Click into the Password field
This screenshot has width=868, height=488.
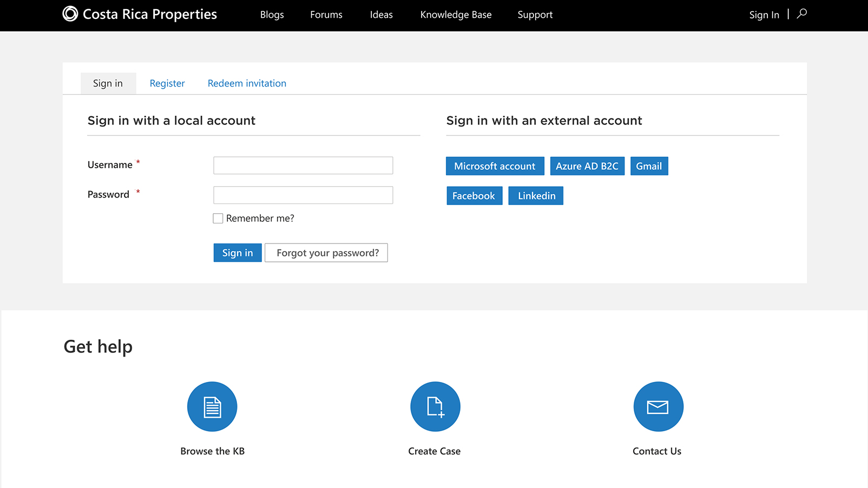click(303, 195)
